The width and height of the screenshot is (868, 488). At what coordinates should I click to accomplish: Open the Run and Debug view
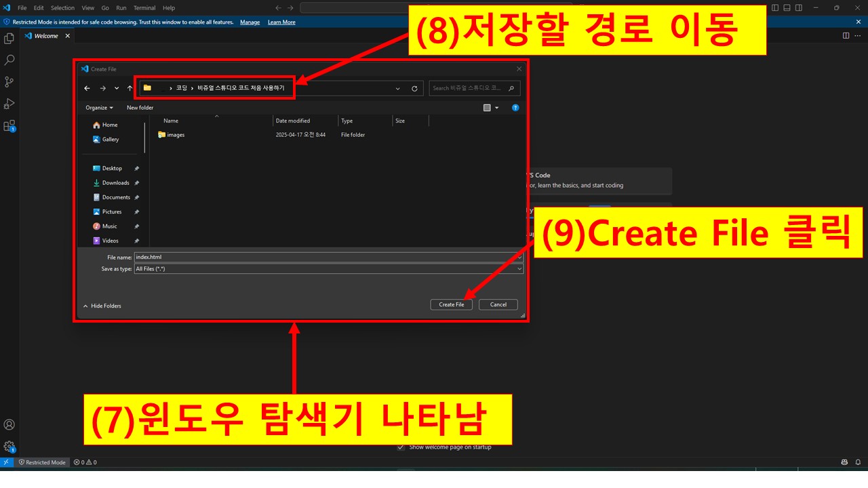point(9,103)
